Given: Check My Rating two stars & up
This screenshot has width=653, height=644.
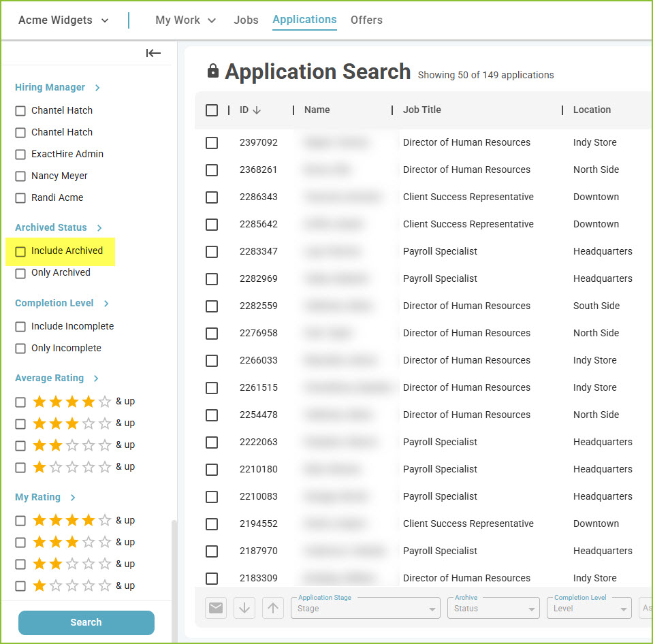Looking at the screenshot, I should [x=20, y=564].
